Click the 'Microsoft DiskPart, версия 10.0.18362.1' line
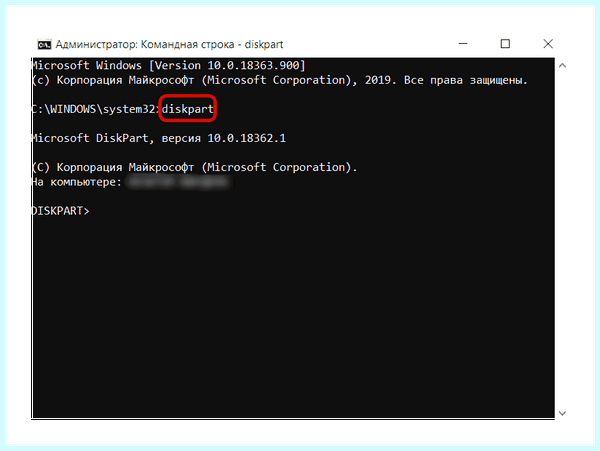This screenshot has height=451, width=600. click(159, 138)
